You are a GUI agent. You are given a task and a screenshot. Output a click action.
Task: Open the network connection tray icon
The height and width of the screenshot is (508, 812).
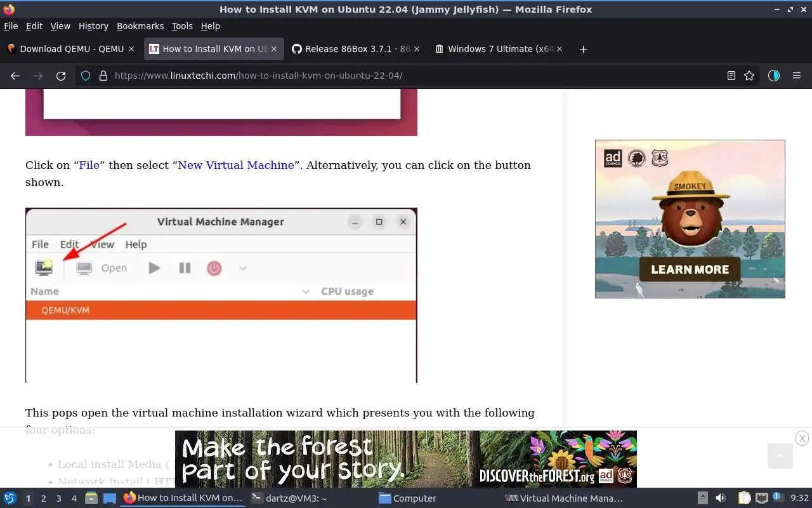[x=761, y=498]
